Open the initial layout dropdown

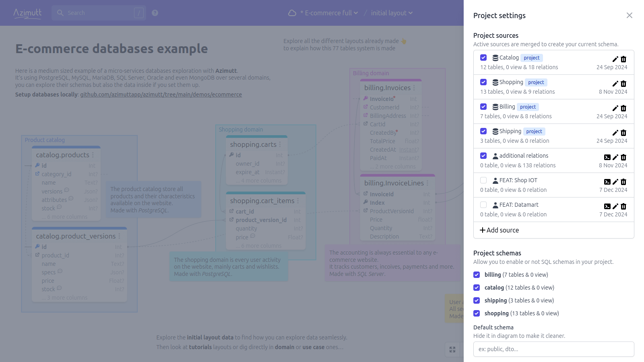[392, 13]
